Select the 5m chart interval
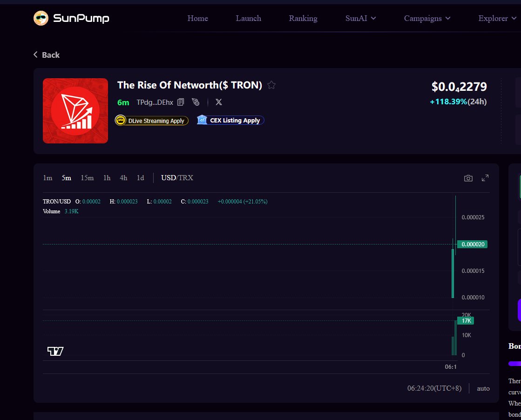 click(x=67, y=178)
